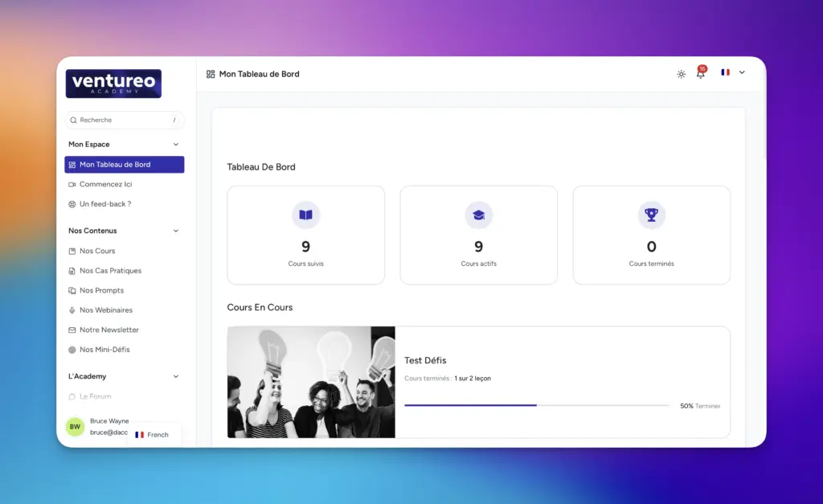The width and height of the screenshot is (823, 504).
Task: Click the Test Défis progress bar
Action: (536, 405)
